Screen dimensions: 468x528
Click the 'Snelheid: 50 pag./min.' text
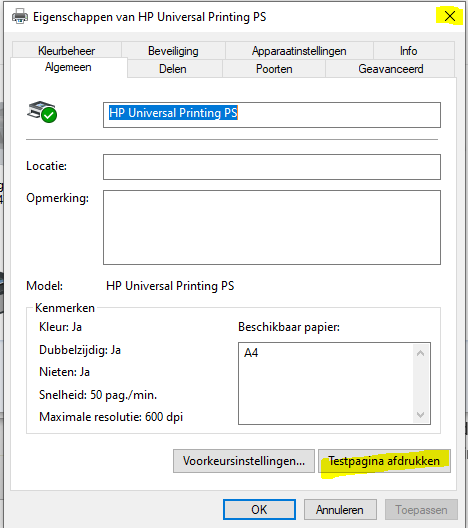(x=98, y=395)
